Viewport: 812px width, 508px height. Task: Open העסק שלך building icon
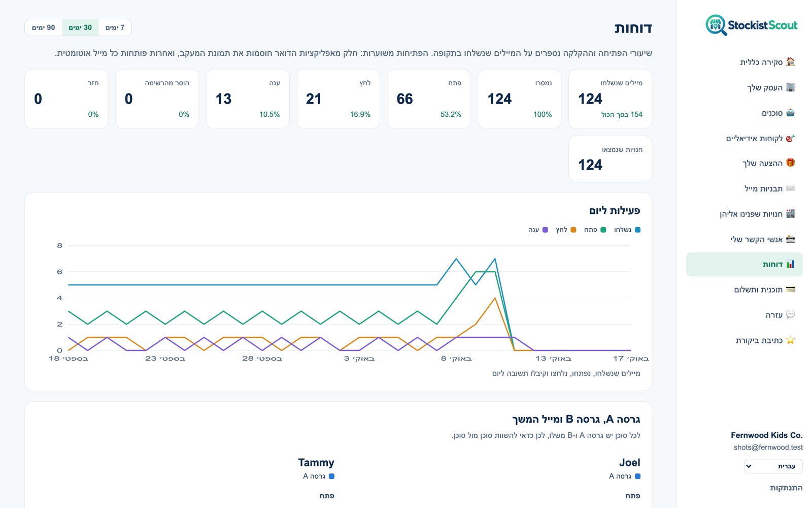pyautogui.click(x=790, y=87)
